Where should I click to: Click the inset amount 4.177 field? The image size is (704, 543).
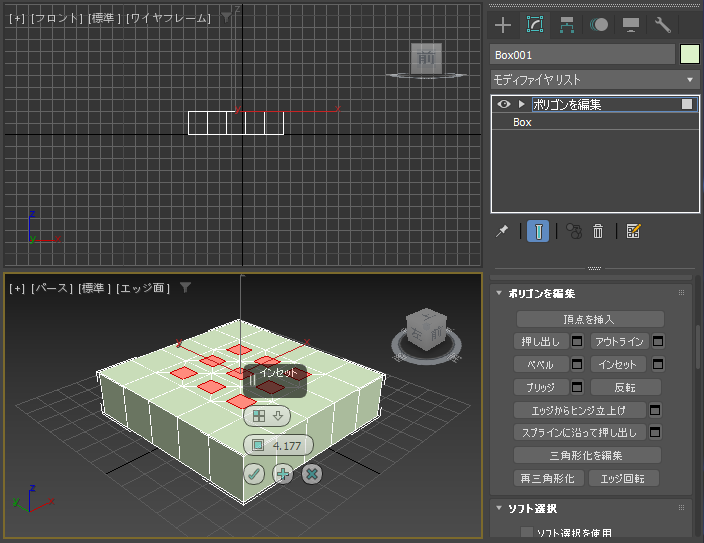coord(287,446)
